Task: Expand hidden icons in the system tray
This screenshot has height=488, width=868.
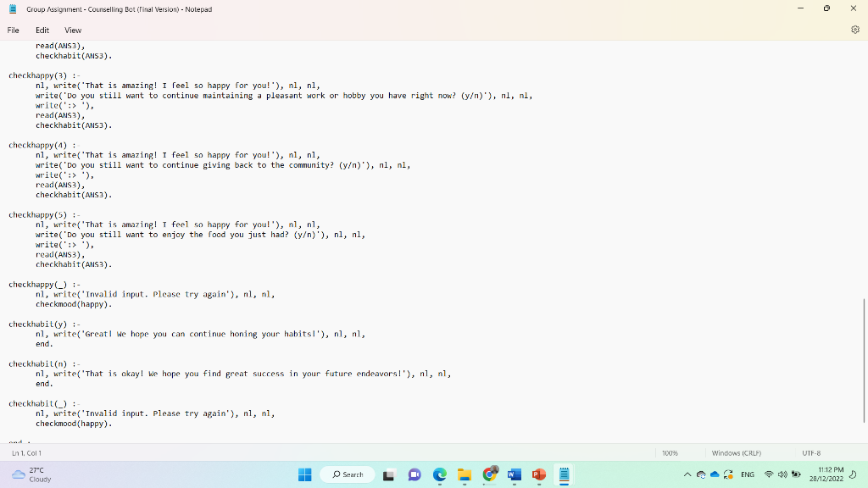Action: 688,475
